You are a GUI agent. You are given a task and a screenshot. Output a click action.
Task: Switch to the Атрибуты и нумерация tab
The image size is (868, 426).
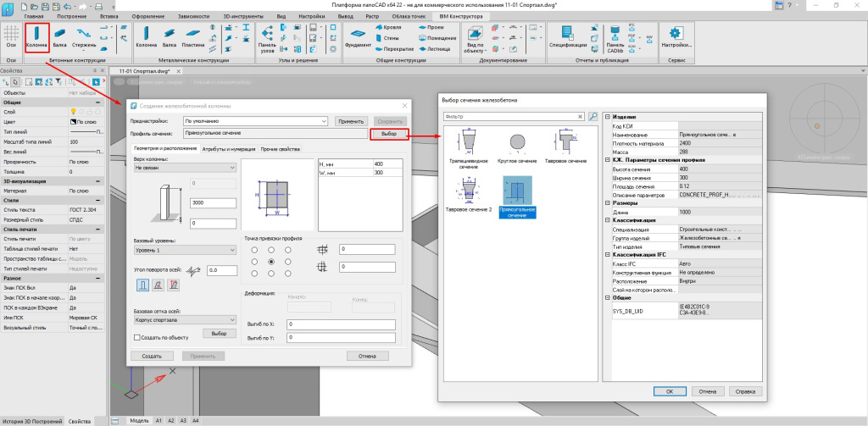point(227,149)
